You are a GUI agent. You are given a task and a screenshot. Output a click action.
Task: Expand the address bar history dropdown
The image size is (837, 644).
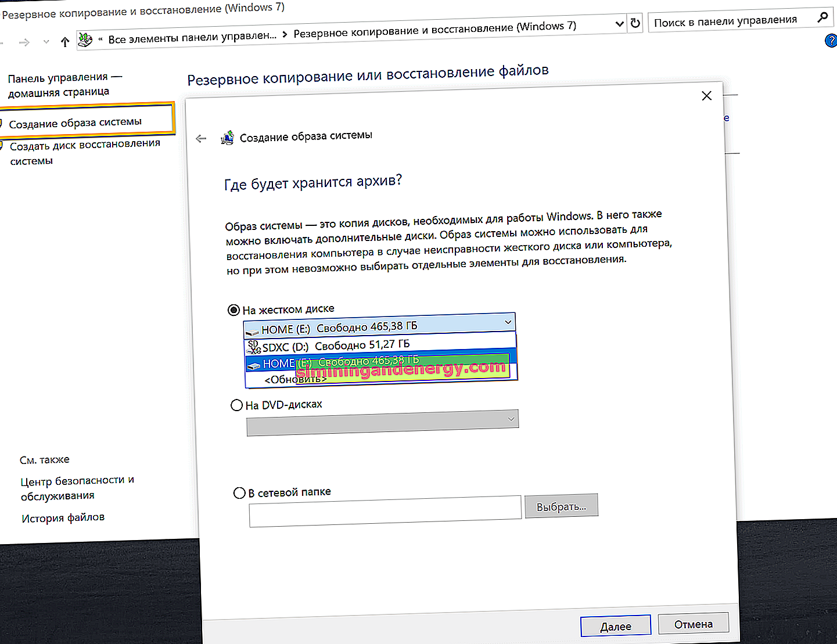pos(619,24)
